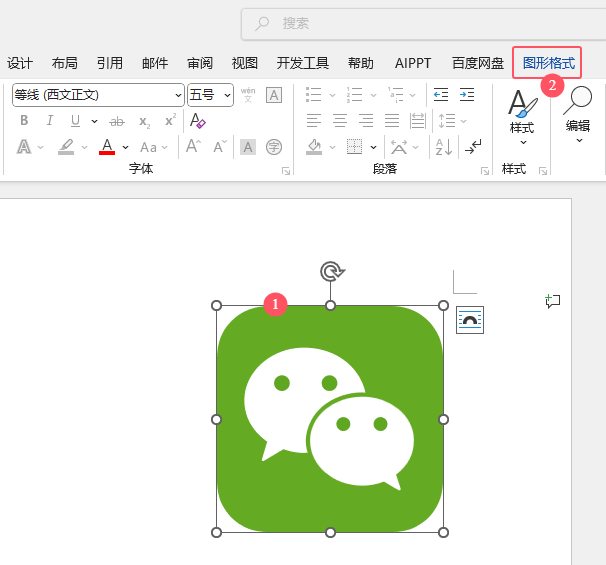
Task: Apply multilevel list
Action: point(396,95)
